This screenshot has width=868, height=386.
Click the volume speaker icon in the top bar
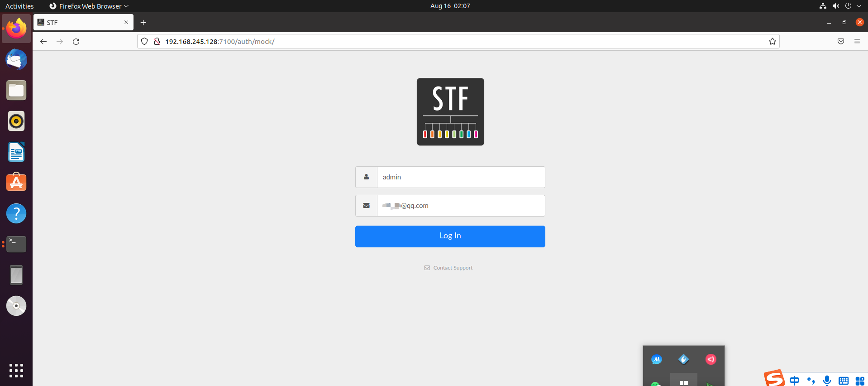[x=835, y=6]
